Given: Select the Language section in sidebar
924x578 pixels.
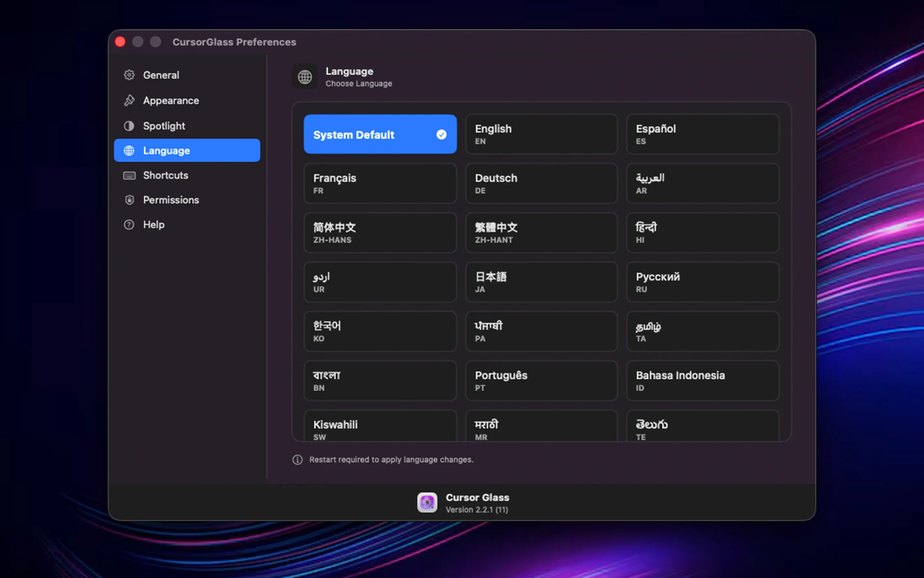Looking at the screenshot, I should click(x=187, y=151).
